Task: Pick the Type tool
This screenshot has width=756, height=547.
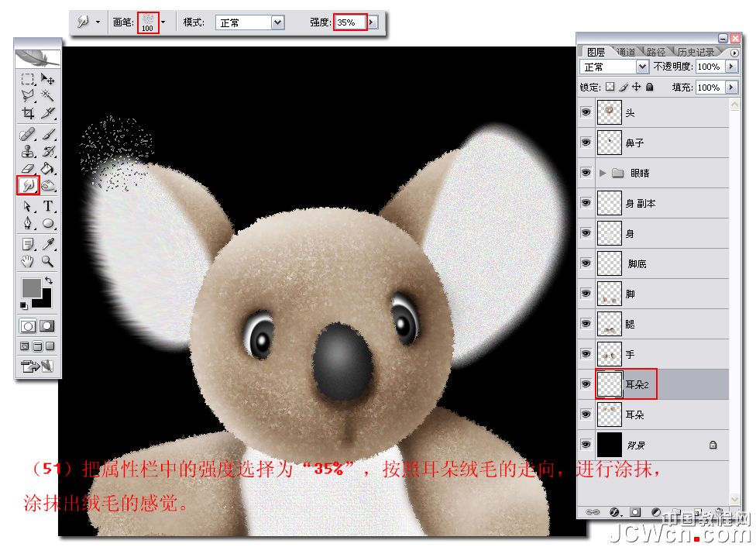Action: tap(47, 206)
